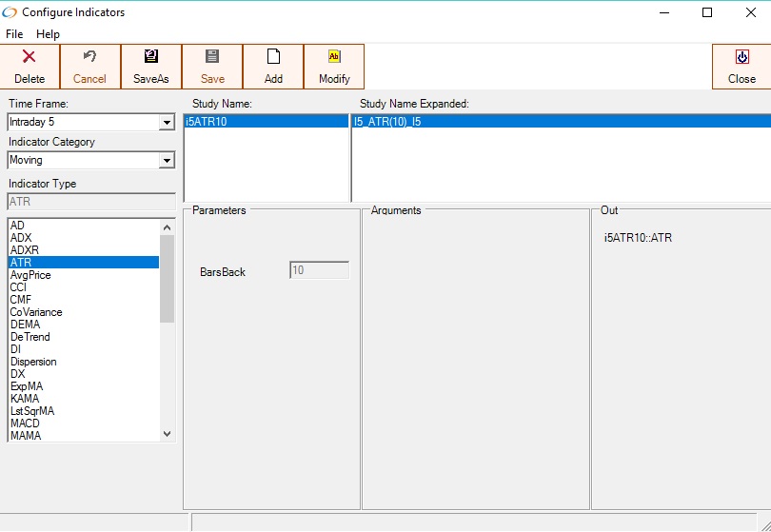
Task: Click the Modify toolbar icon
Action: (x=334, y=57)
